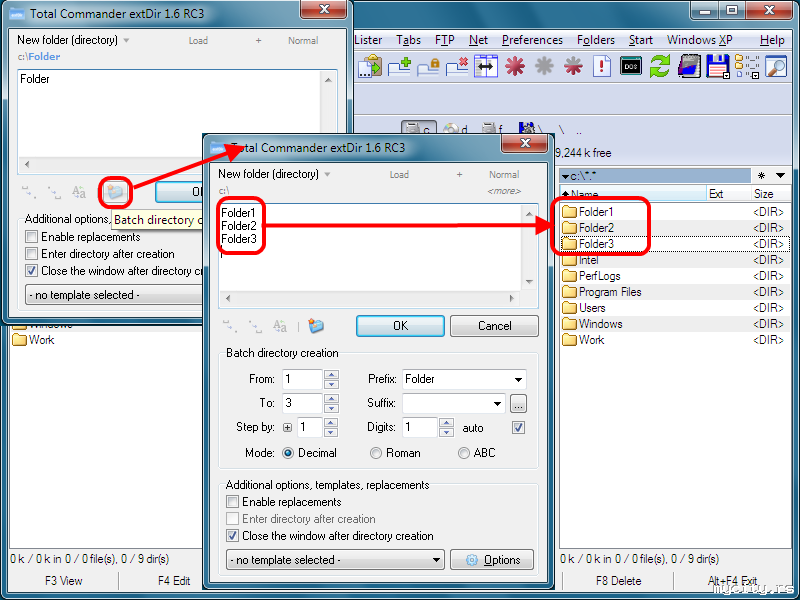
Task: Click the crossed-out red asterisk toolbar icon
Action: 573,66
